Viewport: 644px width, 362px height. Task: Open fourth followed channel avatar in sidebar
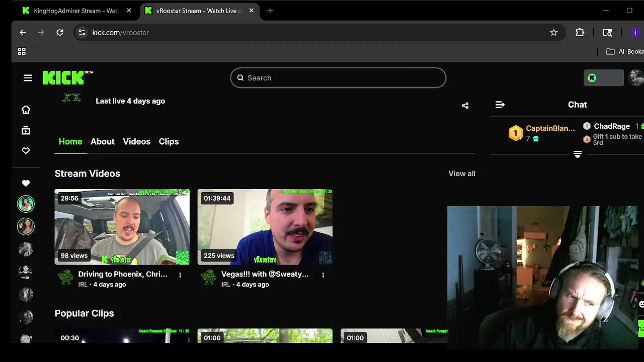tap(26, 271)
